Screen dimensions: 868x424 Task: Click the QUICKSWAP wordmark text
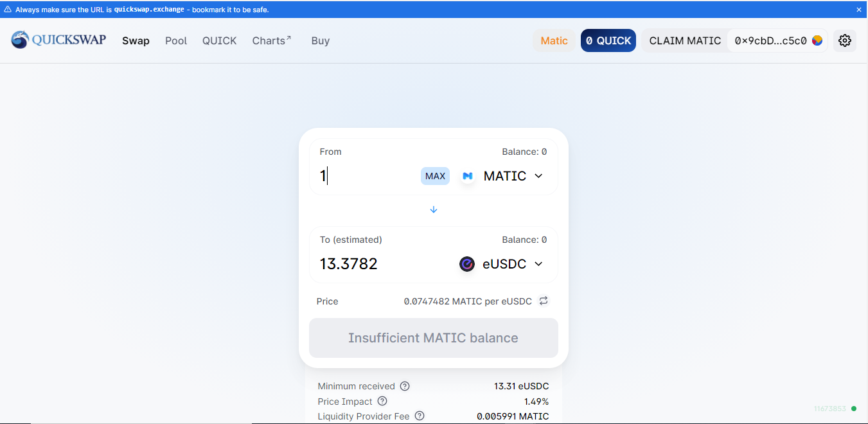coord(69,40)
